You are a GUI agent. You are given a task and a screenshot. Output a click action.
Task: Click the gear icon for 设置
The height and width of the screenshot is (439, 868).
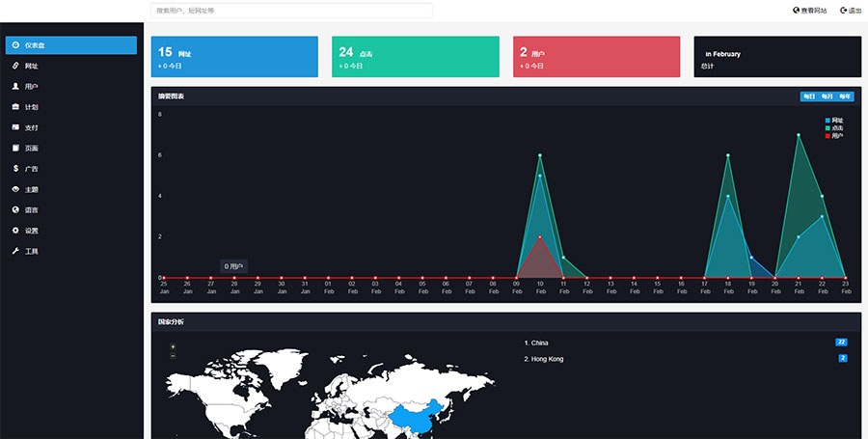pos(15,231)
